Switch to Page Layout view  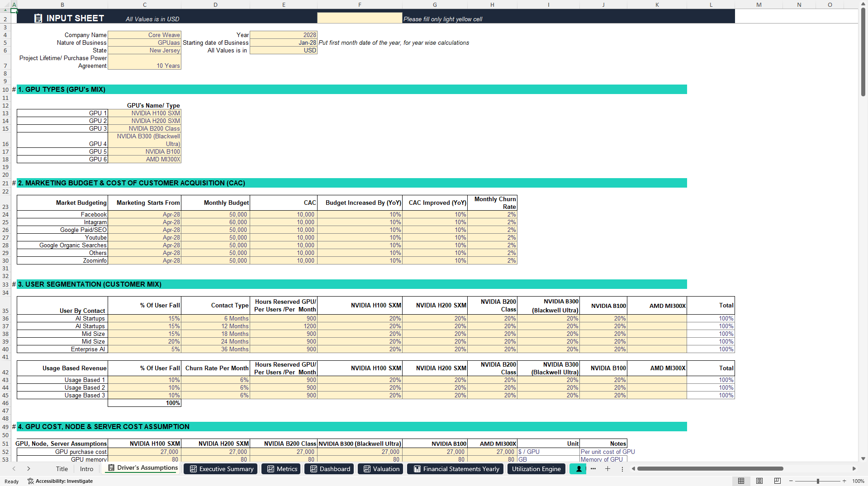point(759,481)
